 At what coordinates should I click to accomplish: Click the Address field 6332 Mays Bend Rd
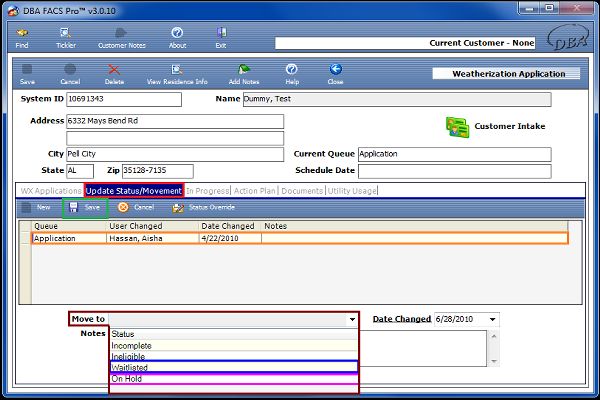click(175, 121)
